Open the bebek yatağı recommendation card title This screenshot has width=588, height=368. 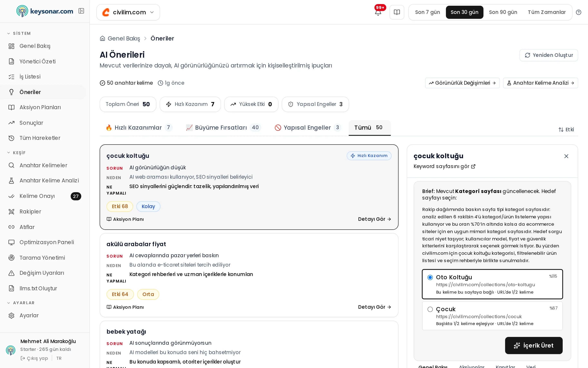(x=126, y=331)
